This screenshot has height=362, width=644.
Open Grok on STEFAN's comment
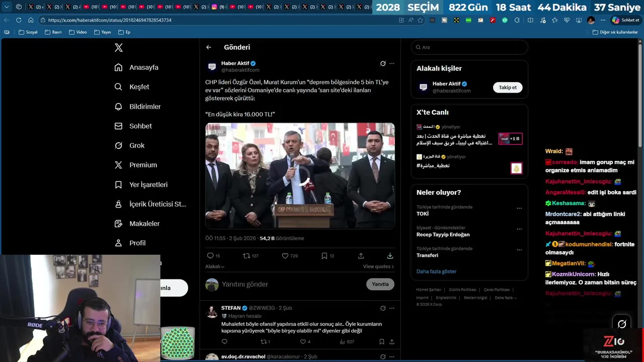pyautogui.click(x=383, y=308)
